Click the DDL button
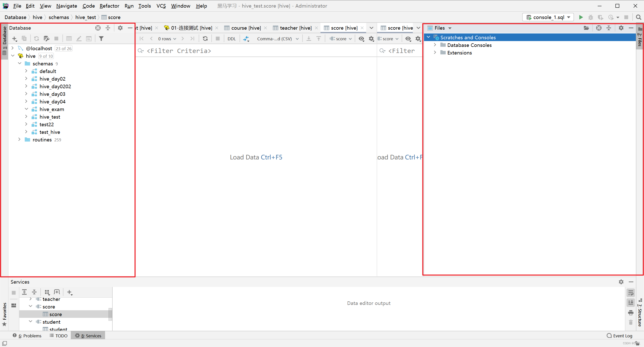This screenshot has height=347, width=644. point(231,39)
